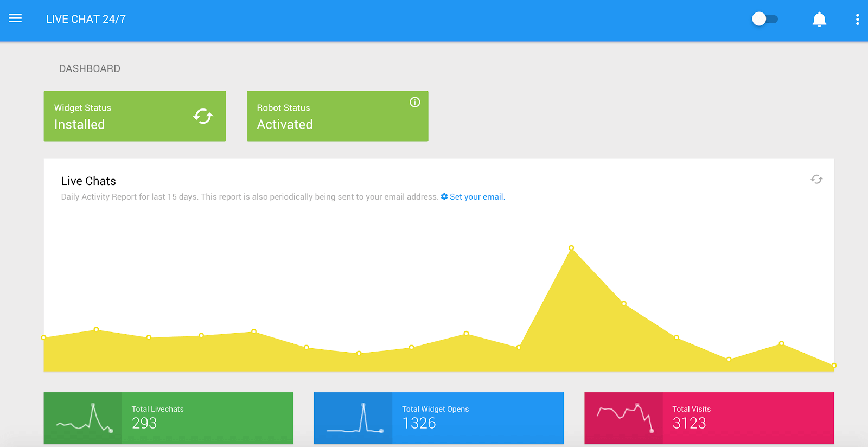The image size is (868, 447).
Task: Refresh the Live Chats chart
Action: [816, 179]
